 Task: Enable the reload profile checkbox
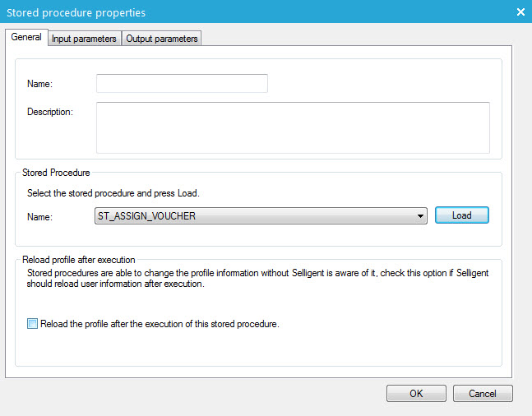pos(33,324)
